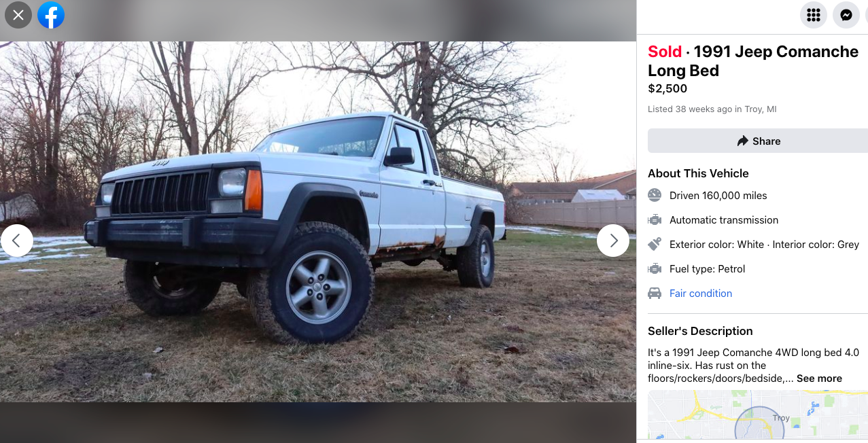
Task: Show next photo with right arrow
Action: point(613,241)
